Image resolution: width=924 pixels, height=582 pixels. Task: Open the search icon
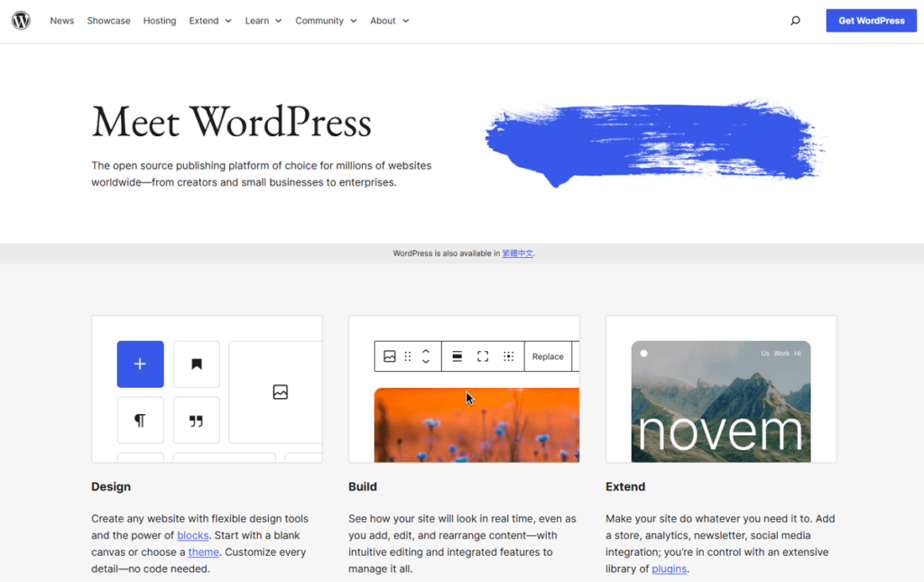tap(795, 19)
